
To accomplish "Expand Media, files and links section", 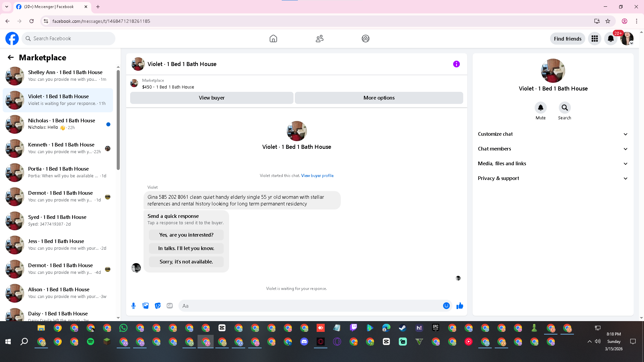I will pos(553,164).
